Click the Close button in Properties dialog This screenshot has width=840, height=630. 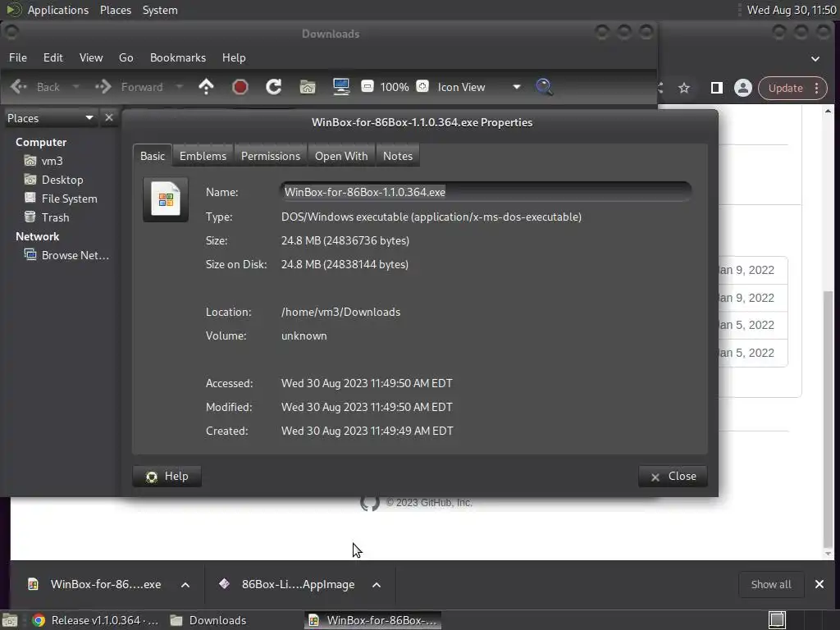(x=673, y=477)
